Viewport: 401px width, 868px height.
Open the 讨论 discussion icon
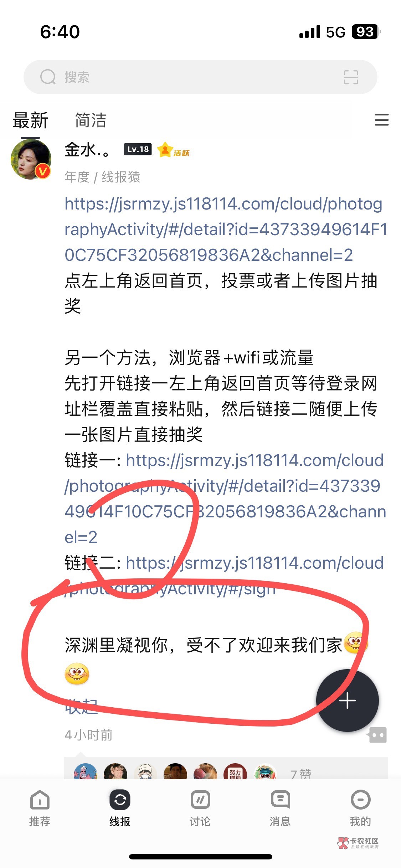(200, 800)
